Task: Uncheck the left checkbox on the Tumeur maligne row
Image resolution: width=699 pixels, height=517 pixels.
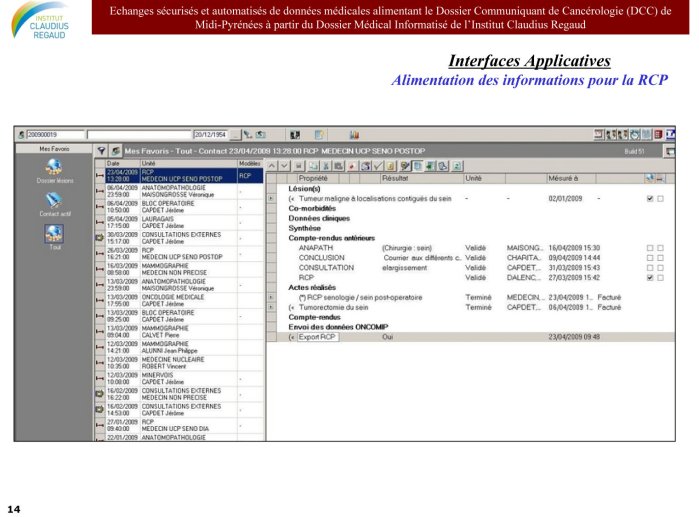Action: tap(650, 199)
